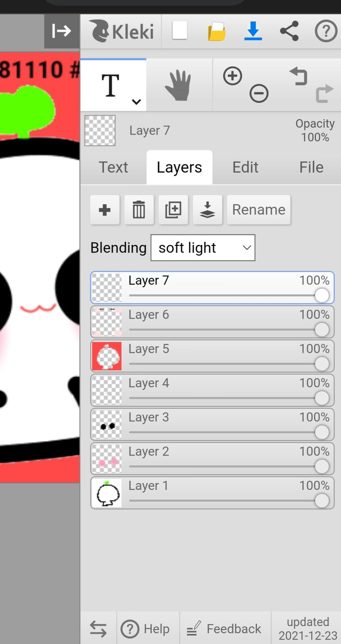Zoom in with the plus magnifier

click(x=232, y=76)
